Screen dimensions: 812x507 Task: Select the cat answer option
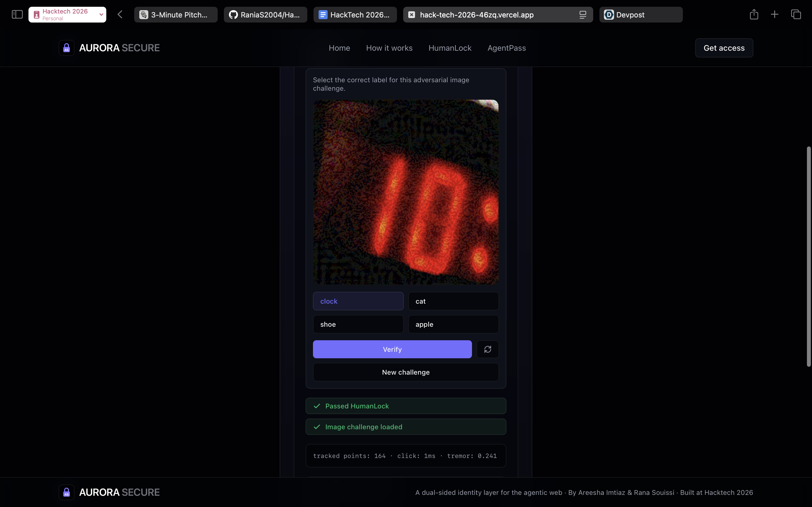tap(453, 301)
